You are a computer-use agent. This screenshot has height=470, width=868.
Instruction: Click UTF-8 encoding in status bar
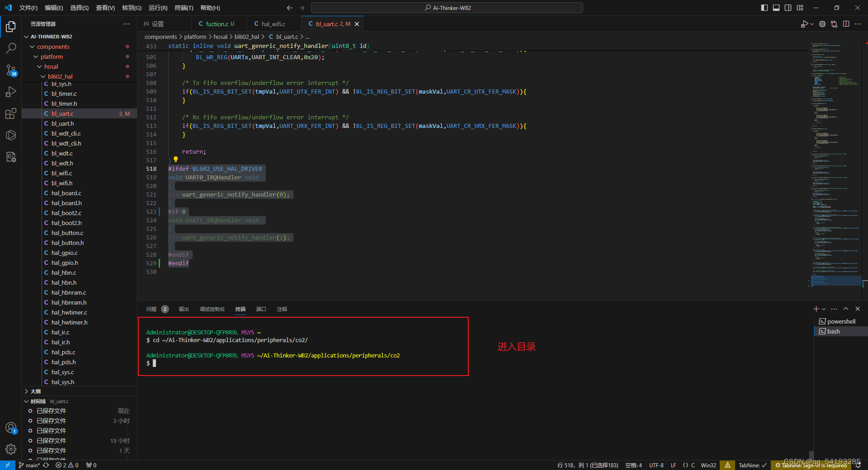pos(656,465)
